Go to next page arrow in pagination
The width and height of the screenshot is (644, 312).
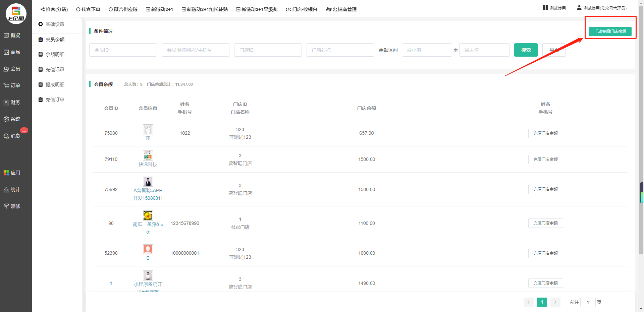pos(555,302)
